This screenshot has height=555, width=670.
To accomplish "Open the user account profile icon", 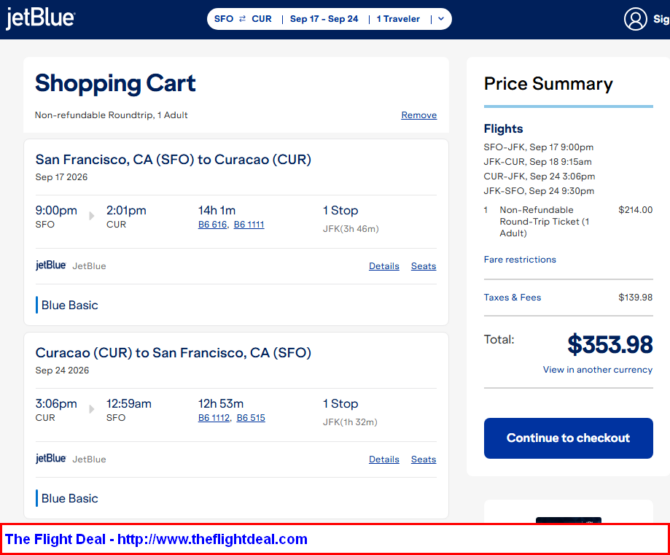I will (x=635, y=19).
